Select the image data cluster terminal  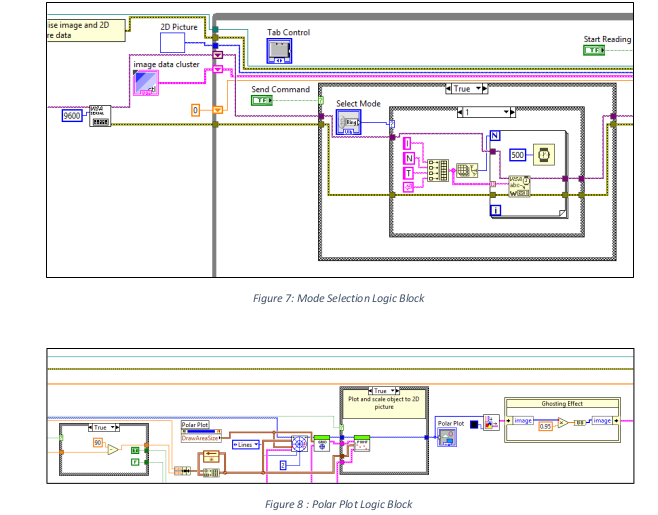146,85
